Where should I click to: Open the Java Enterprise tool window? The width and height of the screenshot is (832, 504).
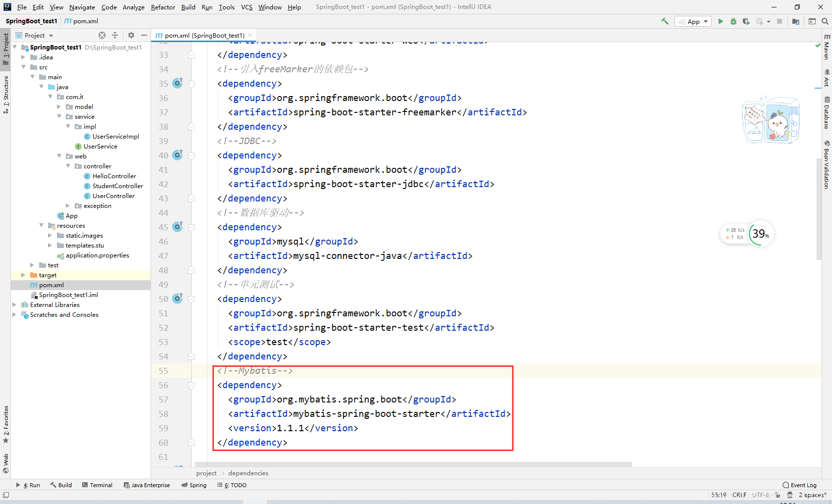[147, 485]
